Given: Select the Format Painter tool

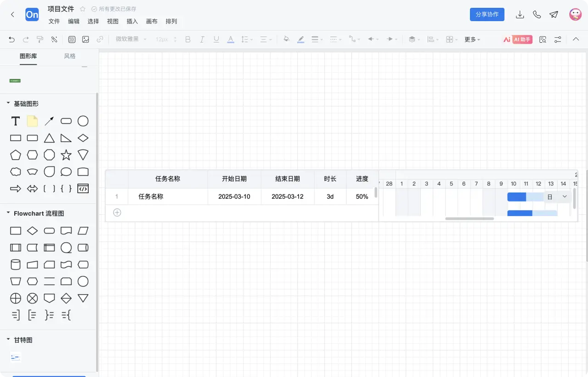Looking at the screenshot, I should point(40,39).
